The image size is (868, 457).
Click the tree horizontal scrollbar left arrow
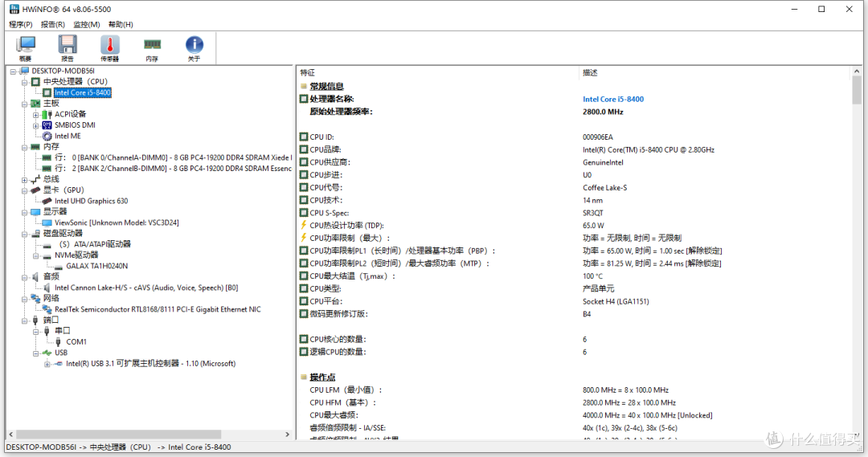click(x=10, y=435)
